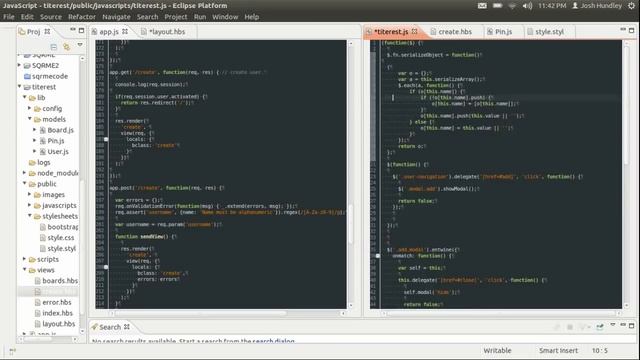The height and width of the screenshot is (360, 640).
Task: Expand the SQRME2 project
Action: (x=19, y=65)
